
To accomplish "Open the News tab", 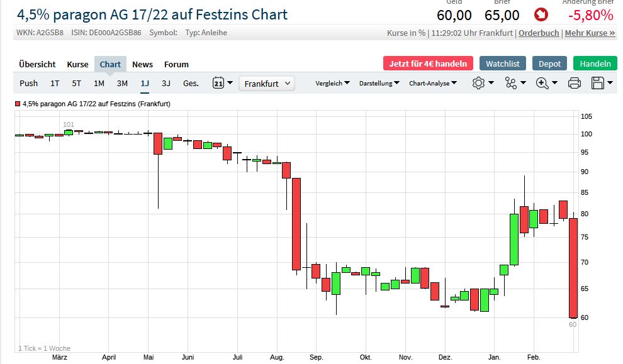I will [142, 64].
